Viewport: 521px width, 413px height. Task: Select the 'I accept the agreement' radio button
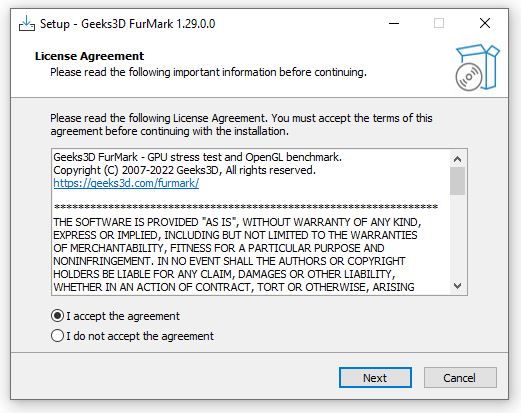(x=57, y=316)
